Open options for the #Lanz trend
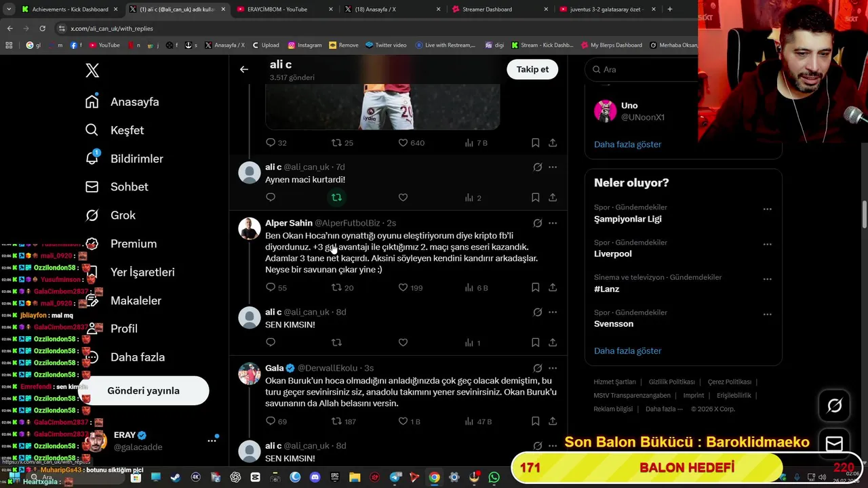 click(x=767, y=279)
